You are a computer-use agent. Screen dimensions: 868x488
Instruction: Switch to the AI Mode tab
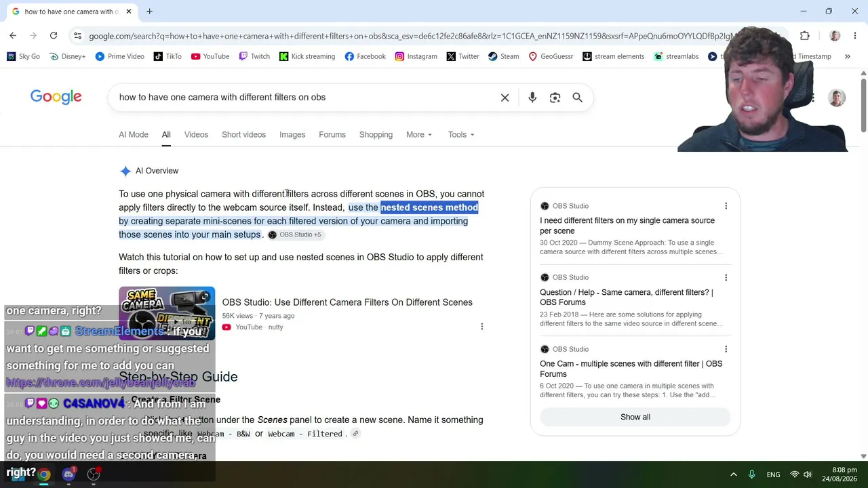(134, 134)
